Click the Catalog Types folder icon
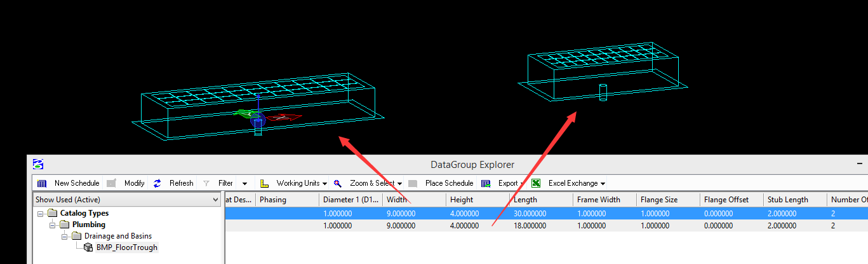This screenshot has width=868, height=264. tap(52, 213)
